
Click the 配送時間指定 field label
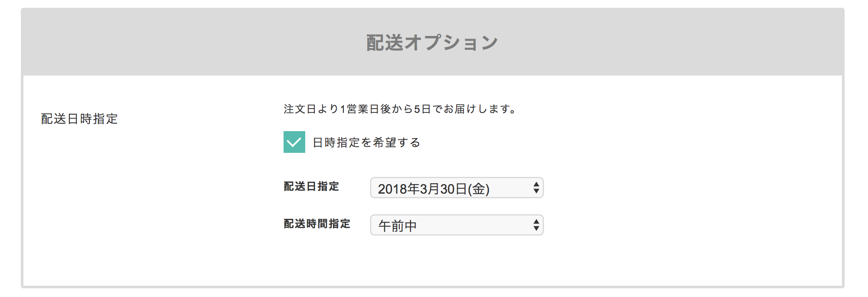pyautogui.click(x=318, y=224)
